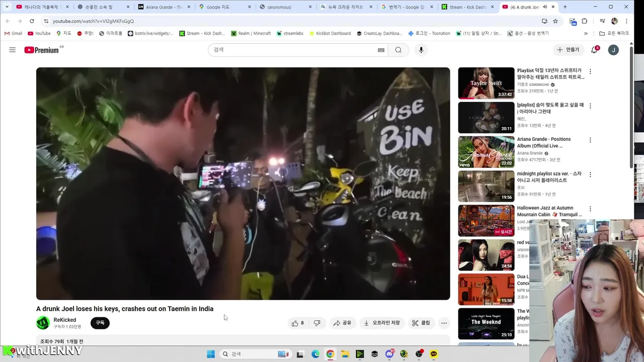The image size is (644, 362).
Task: Expand the hidden bookmarks chevron
Action: click(586, 33)
